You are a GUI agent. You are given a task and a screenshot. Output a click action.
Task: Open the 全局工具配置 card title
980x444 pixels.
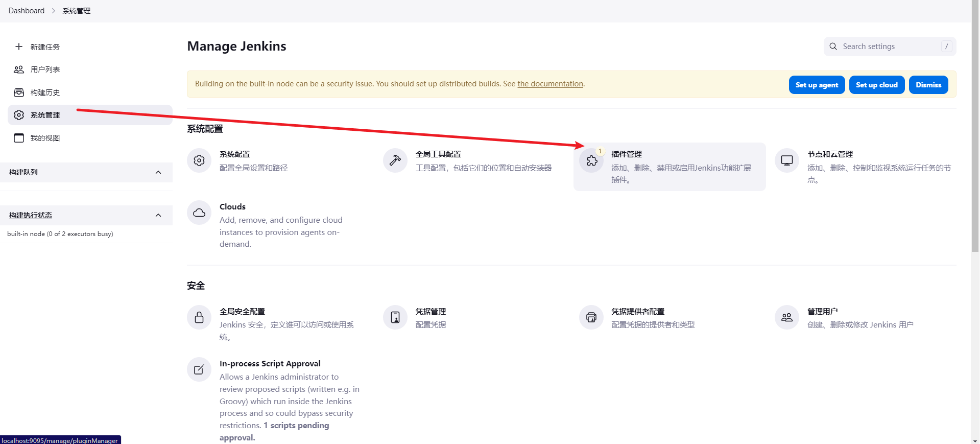pyautogui.click(x=438, y=154)
